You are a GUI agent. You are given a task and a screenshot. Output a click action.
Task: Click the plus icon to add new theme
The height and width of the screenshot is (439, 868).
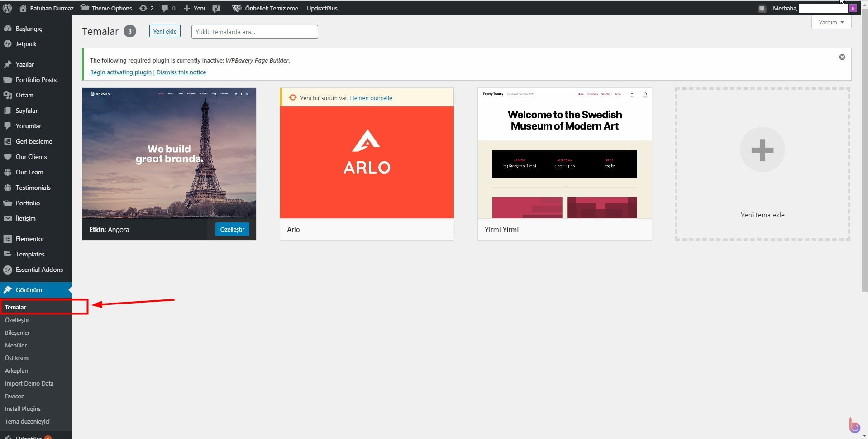coord(763,150)
